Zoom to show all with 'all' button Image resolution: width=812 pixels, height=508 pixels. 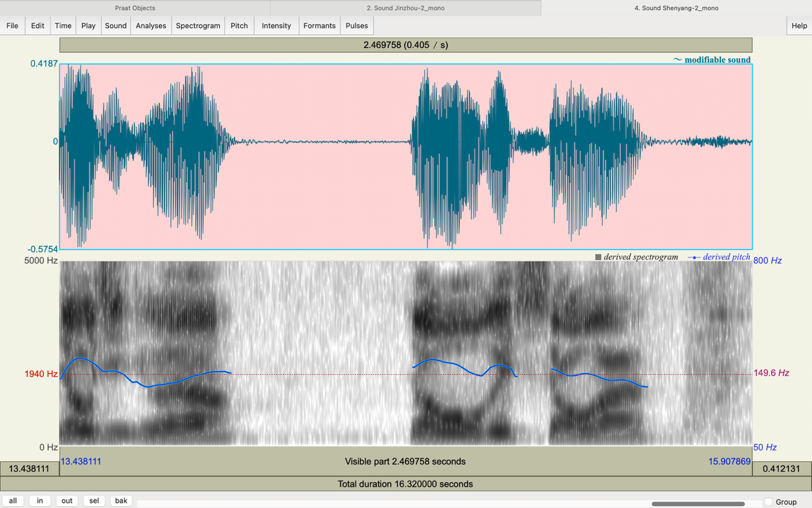13,501
